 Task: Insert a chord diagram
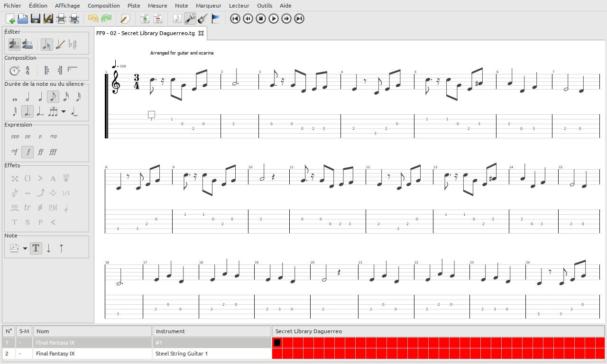point(15,248)
